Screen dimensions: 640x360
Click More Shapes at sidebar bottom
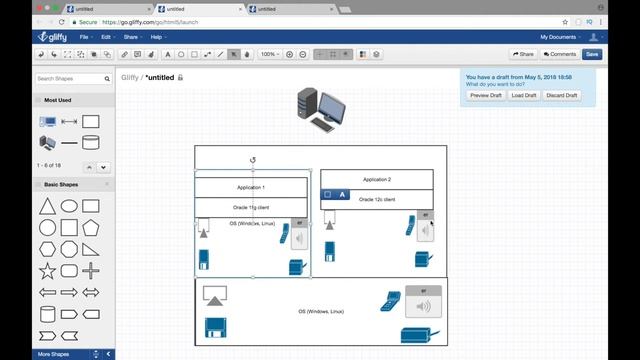pyautogui.click(x=53, y=354)
